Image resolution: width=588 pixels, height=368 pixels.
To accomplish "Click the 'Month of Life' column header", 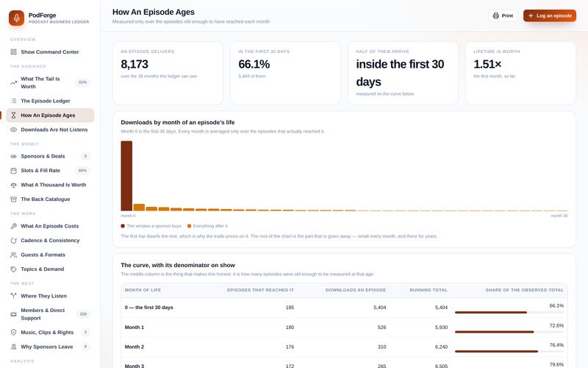I will coord(143,290).
